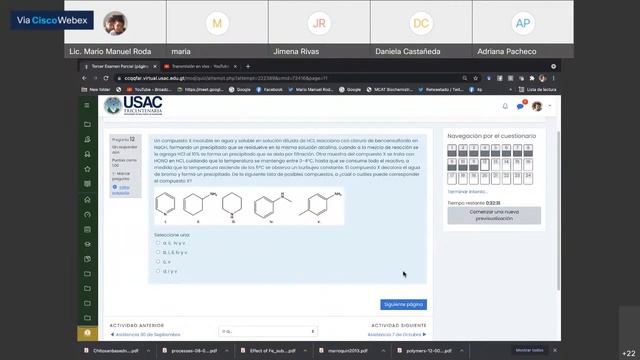The image size is (640, 360).
Task: Open the 'Ir a...' activity jump dropdown
Action: (268, 331)
